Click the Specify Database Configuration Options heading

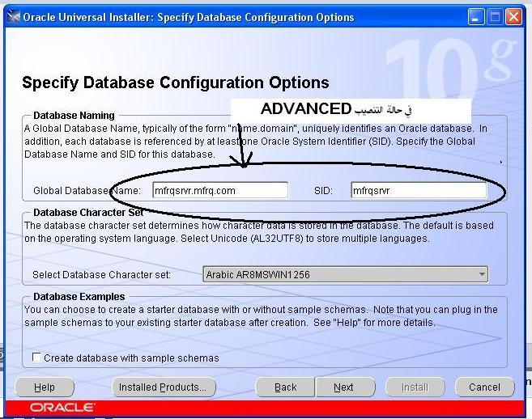175,83
